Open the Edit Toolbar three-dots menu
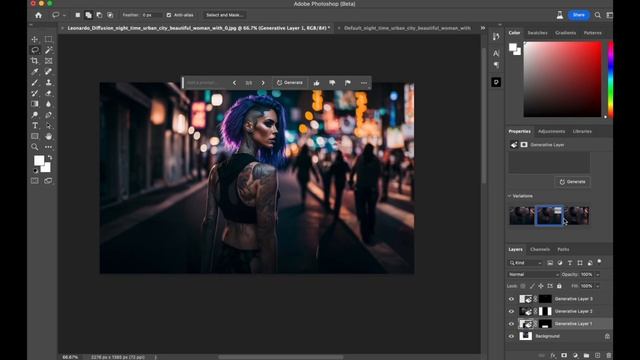Image resolution: width=640 pixels, height=360 pixels. pyautogui.click(x=49, y=147)
